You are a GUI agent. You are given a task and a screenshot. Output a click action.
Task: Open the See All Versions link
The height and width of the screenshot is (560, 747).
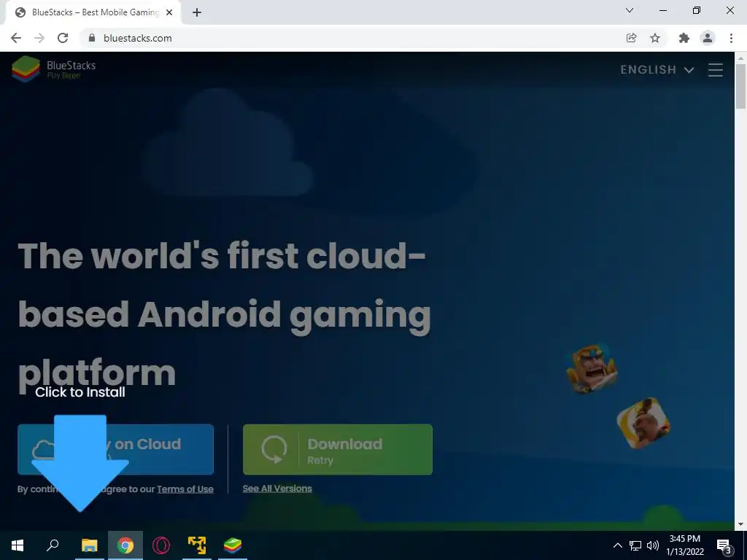click(277, 489)
